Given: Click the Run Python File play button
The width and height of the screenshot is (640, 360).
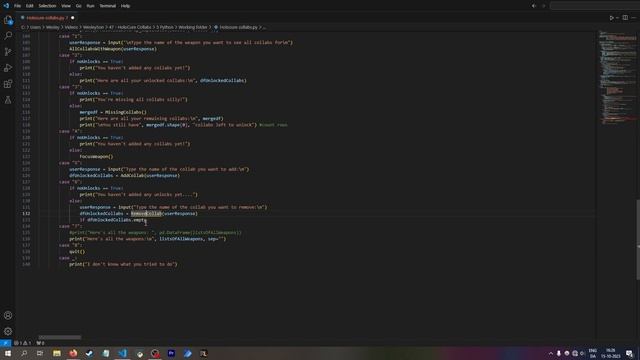Looking at the screenshot, I should coord(611,18).
